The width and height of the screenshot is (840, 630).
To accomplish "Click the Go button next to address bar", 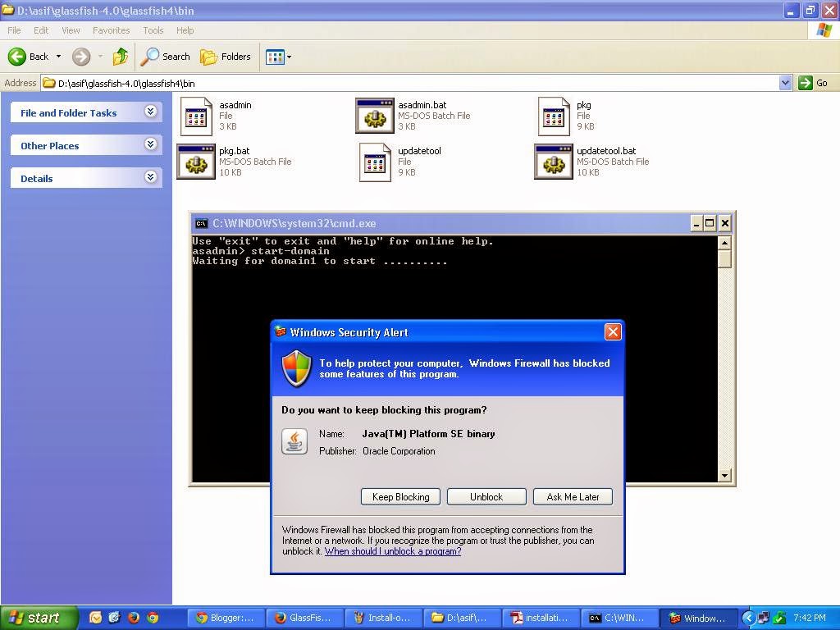I will point(813,83).
